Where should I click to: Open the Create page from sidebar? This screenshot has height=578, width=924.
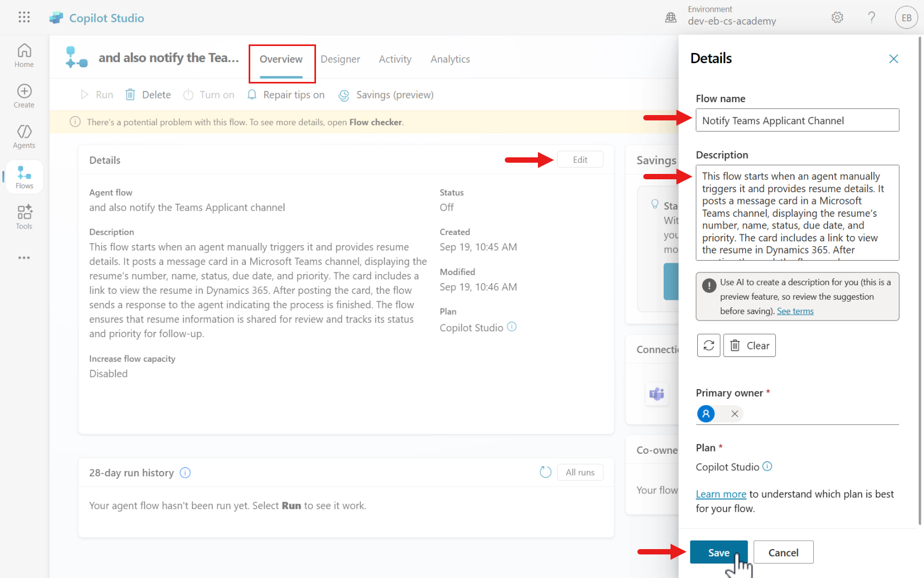click(x=24, y=96)
